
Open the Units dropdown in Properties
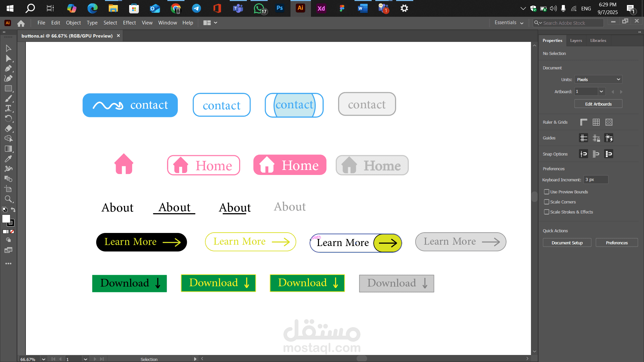point(598,79)
